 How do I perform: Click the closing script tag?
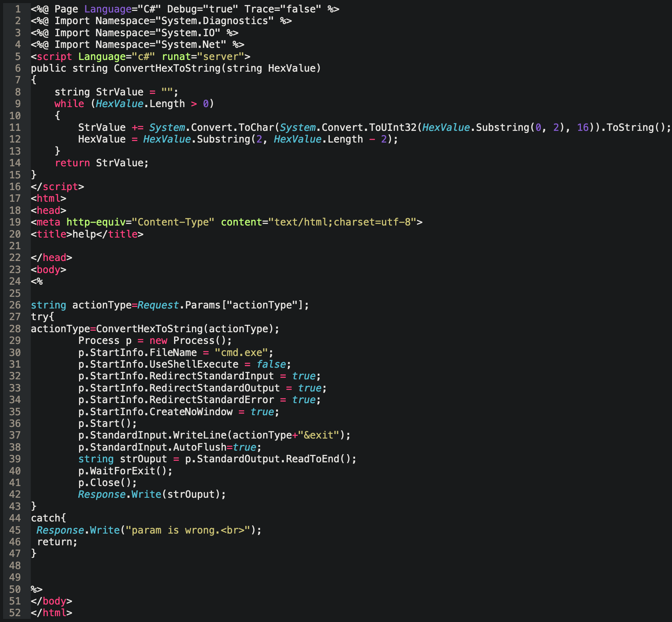[x=58, y=187]
